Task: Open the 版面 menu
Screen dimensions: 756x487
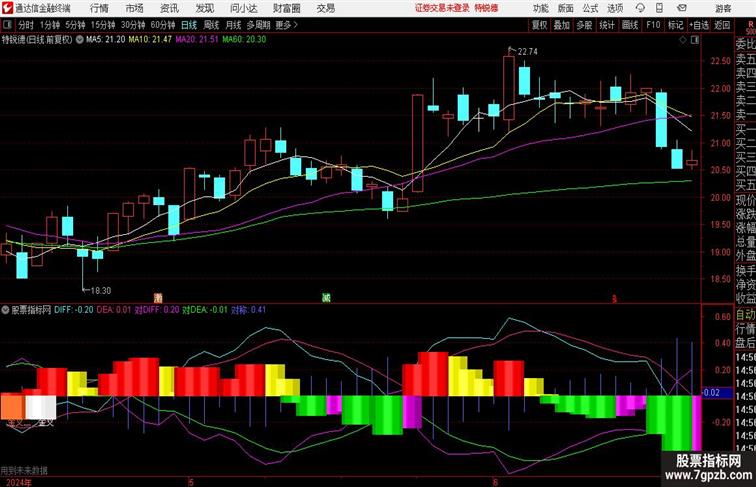Action: coord(566,8)
